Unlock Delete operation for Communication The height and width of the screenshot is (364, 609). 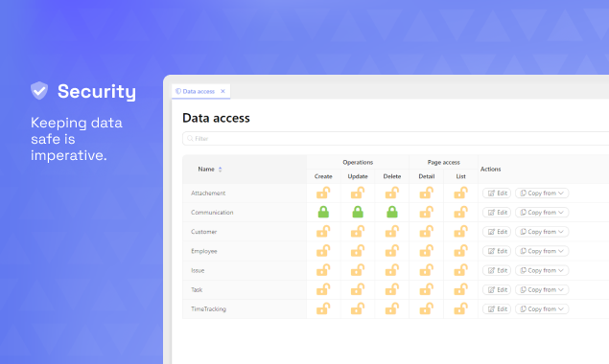[392, 212]
